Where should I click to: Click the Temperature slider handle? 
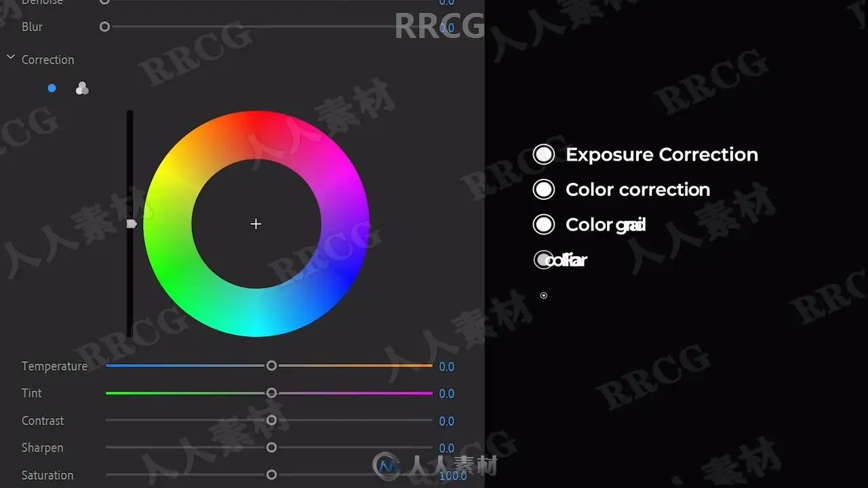pyautogui.click(x=271, y=365)
